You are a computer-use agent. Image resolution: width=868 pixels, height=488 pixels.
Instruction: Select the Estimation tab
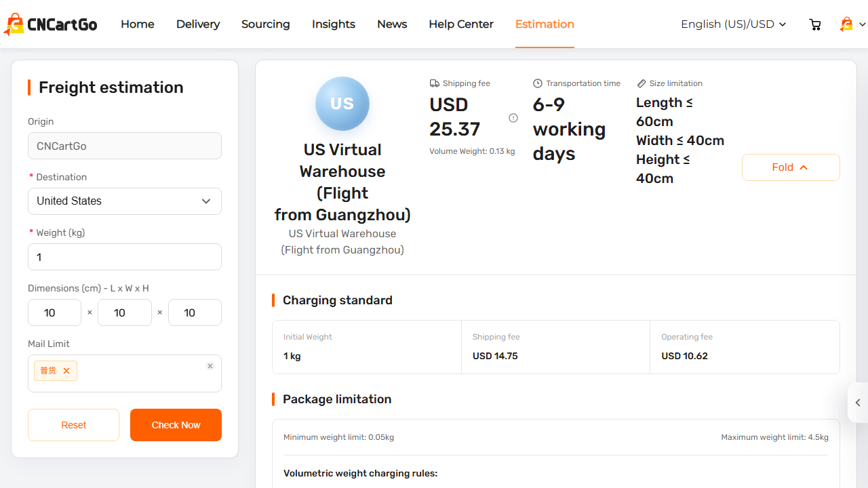click(545, 24)
